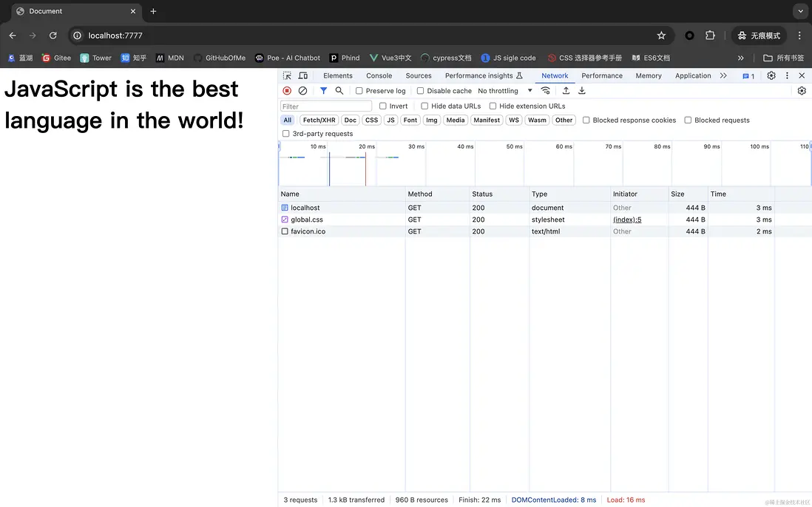Viewport: 812px width, 507px height.
Task: Clear the network log
Action: tap(302, 91)
